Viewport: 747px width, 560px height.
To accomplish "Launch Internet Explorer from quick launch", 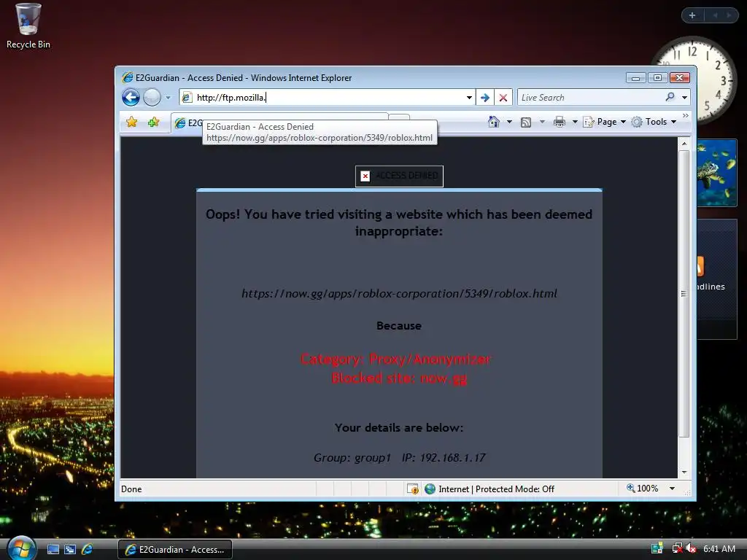I will tap(88, 550).
